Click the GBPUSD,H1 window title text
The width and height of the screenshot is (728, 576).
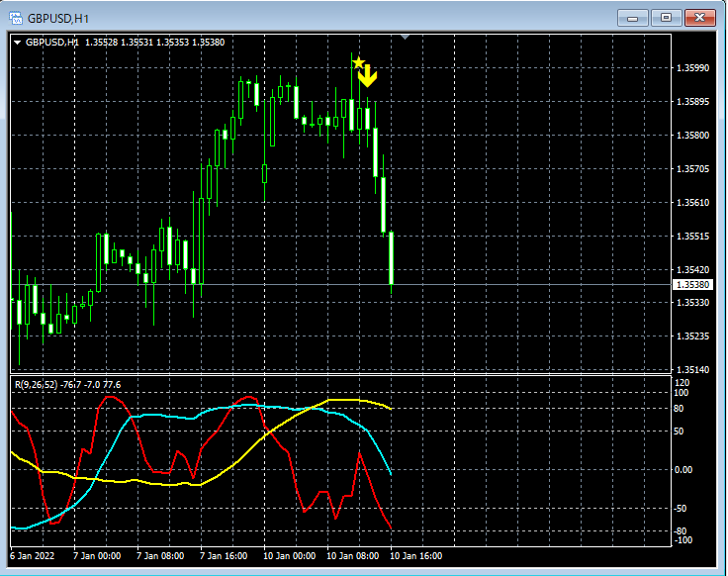point(58,19)
